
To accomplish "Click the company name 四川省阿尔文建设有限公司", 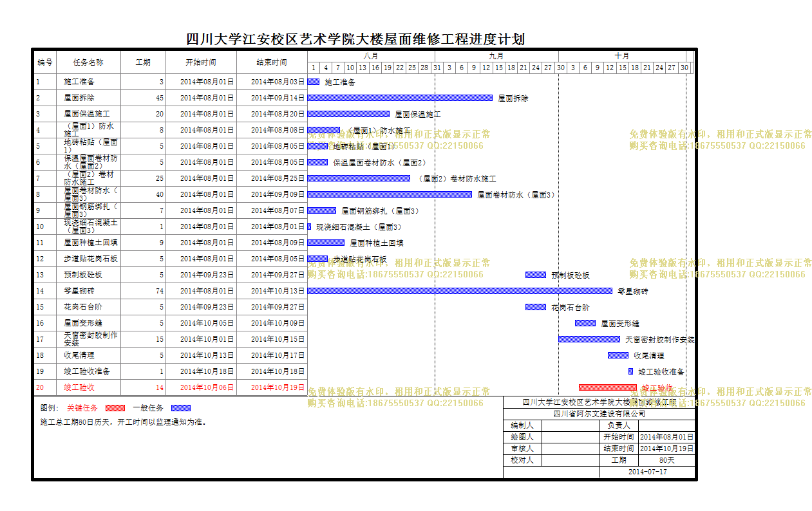I will coord(600,413).
